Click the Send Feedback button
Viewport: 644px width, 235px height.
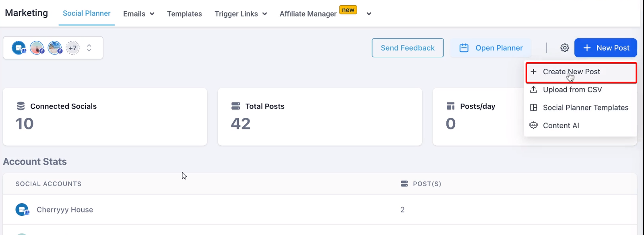point(408,48)
